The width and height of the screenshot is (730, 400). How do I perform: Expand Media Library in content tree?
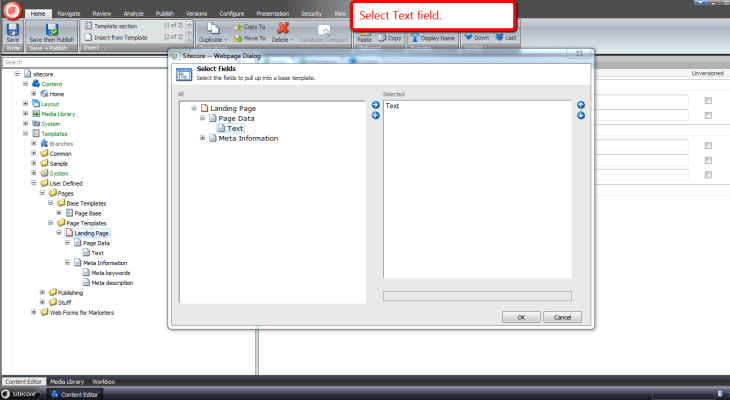(x=26, y=113)
